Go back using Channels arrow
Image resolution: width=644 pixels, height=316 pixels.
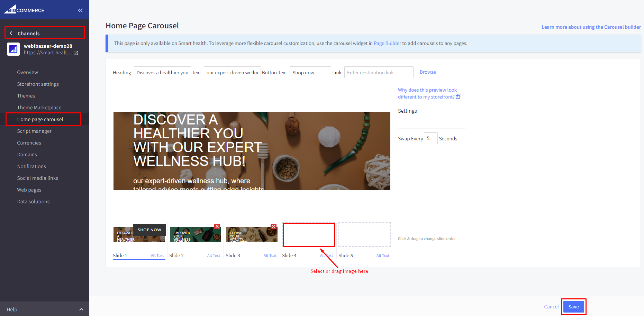pos(11,33)
